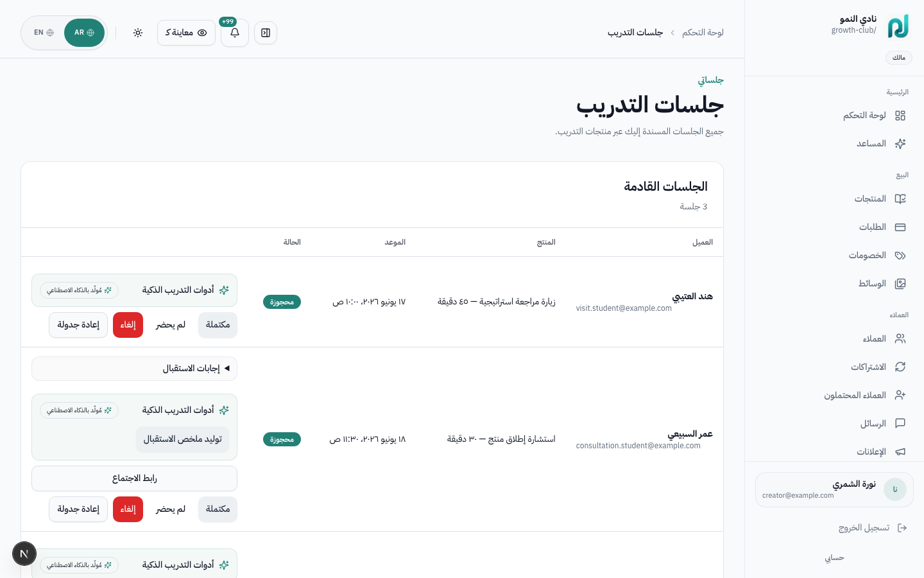Click توليد ملخص الاستقبال button

click(x=182, y=439)
